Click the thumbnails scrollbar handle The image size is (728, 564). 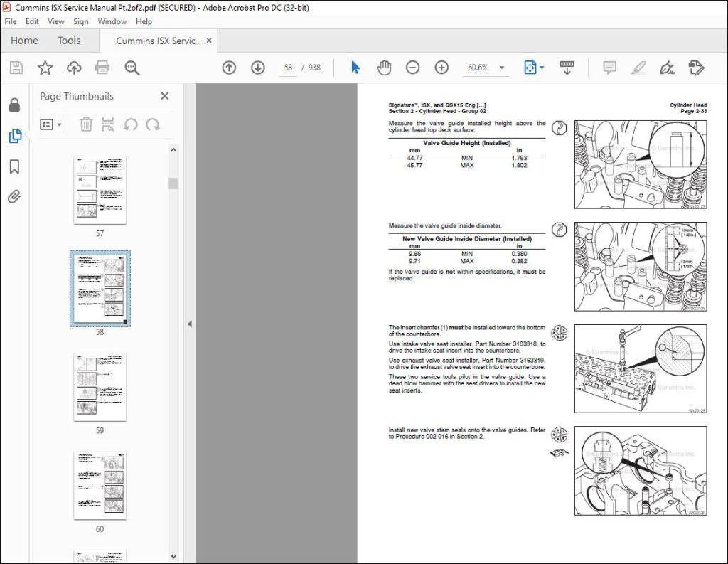(x=173, y=183)
